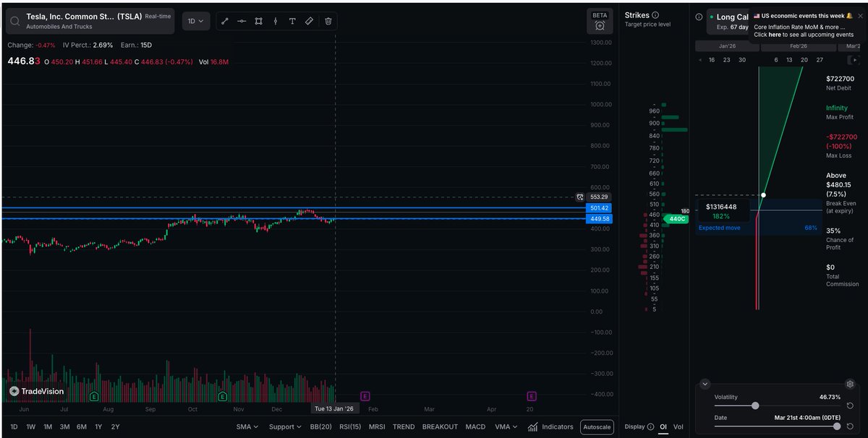Collapse the volatility and date panel chevron
Image resolution: width=868 pixels, height=438 pixels.
[x=705, y=384]
